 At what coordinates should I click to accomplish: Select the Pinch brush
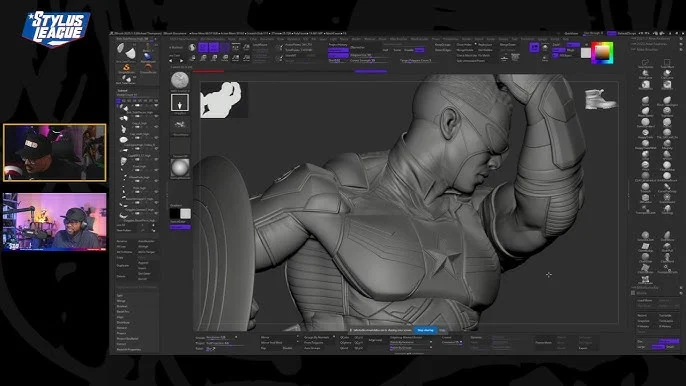[x=645, y=166]
